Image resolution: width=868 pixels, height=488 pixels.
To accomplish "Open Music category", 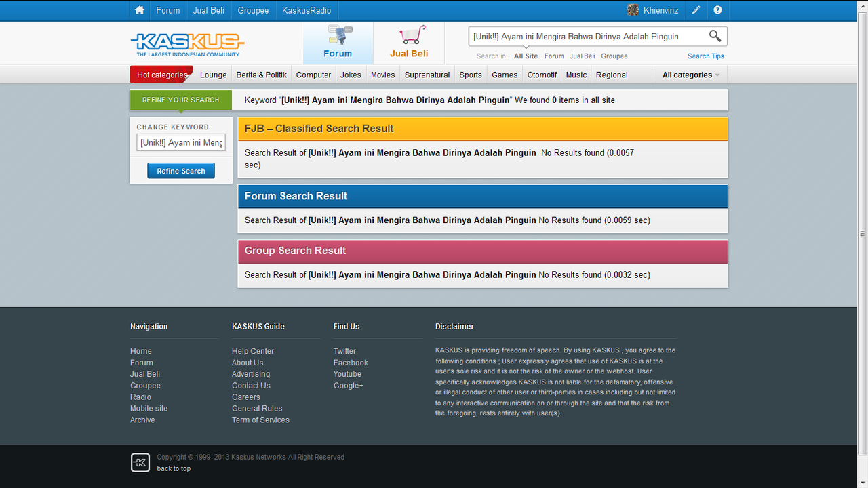I will (x=576, y=75).
